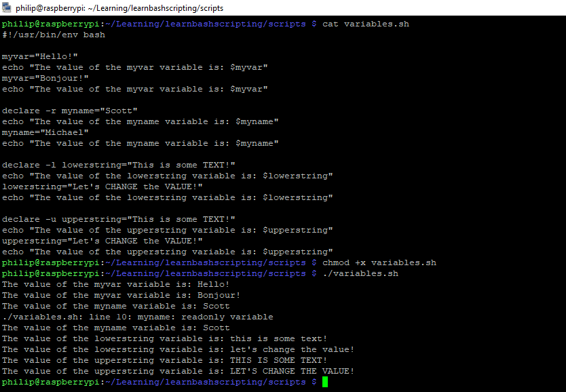Click the line myvar="Hello!"
The width and height of the screenshot is (566, 392).
pos(40,56)
